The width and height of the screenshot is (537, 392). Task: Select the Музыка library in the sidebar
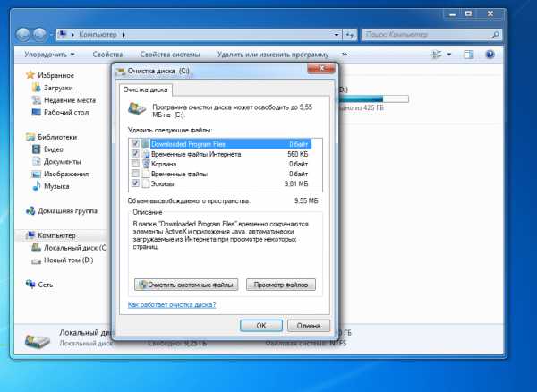(x=55, y=186)
